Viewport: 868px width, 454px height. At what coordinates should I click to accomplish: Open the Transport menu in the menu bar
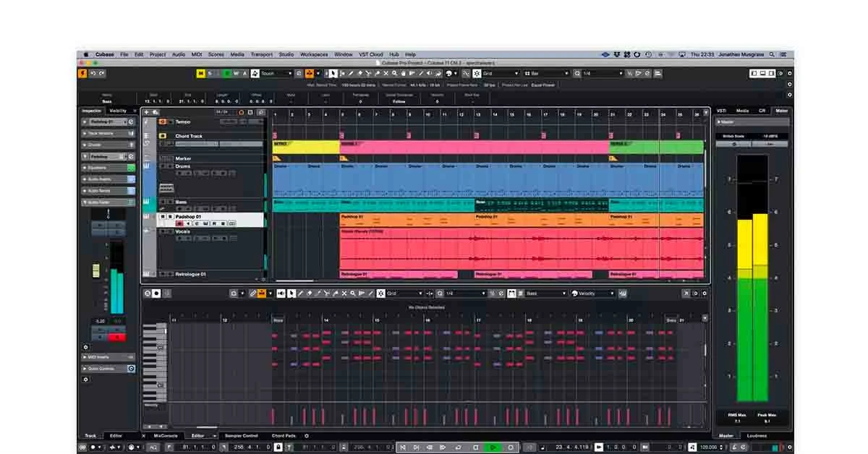[x=261, y=53]
